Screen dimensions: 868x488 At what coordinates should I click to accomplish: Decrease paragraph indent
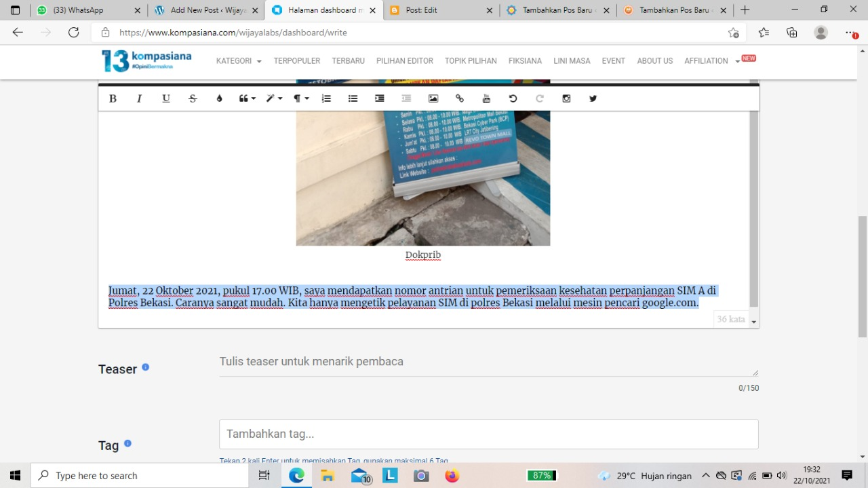pyautogui.click(x=406, y=98)
